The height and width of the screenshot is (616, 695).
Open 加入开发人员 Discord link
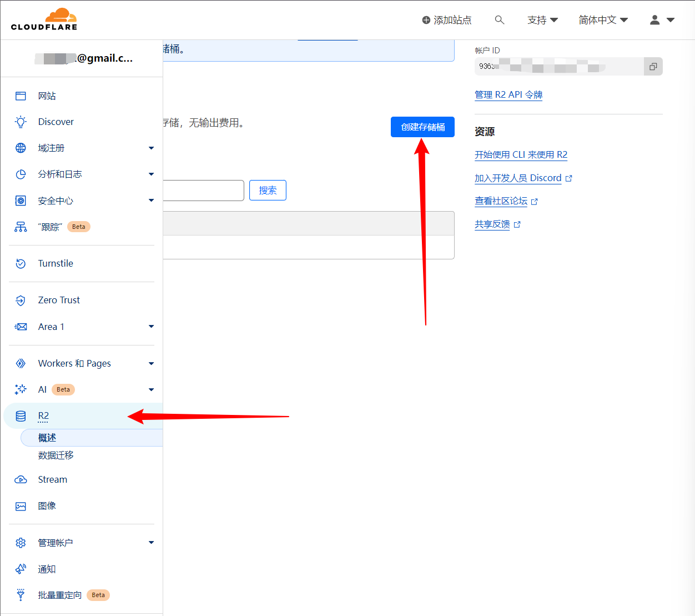pos(518,178)
